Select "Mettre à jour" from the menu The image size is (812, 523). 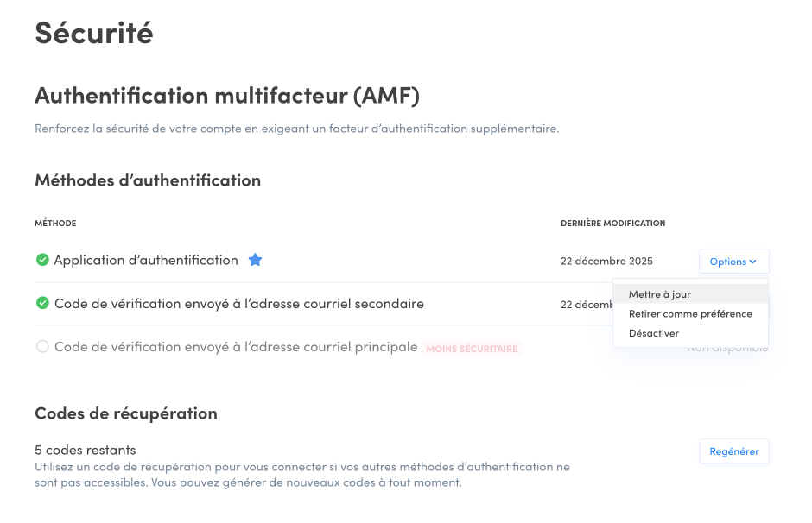click(x=660, y=294)
